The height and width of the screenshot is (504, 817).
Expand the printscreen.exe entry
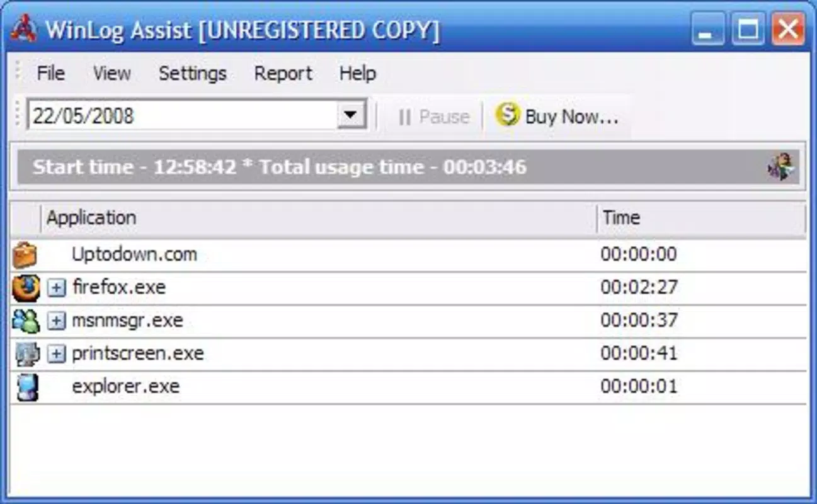[57, 353]
